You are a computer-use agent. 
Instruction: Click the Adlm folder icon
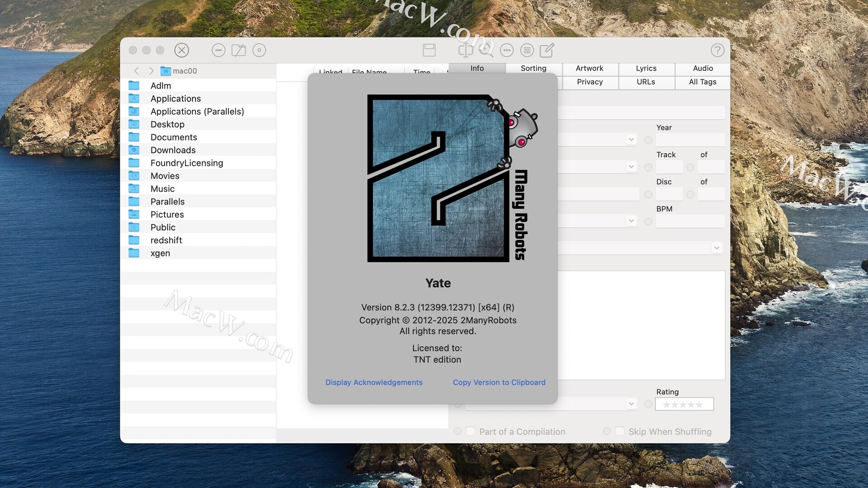(134, 85)
